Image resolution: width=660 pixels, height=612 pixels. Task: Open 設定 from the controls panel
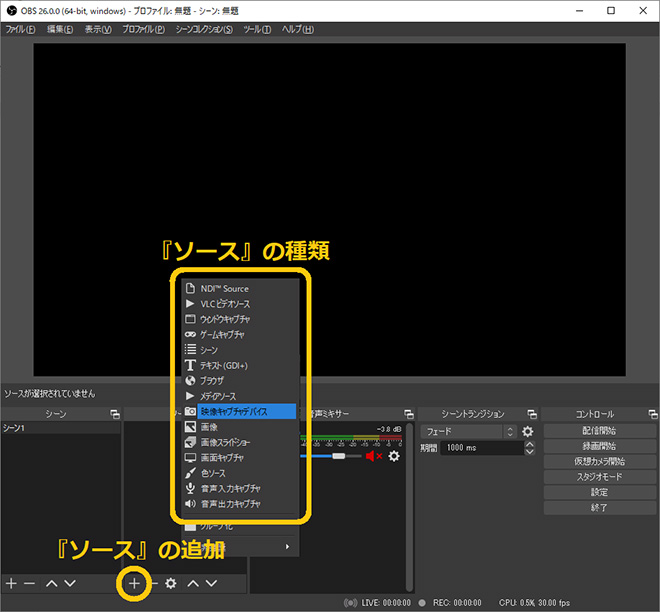click(599, 492)
